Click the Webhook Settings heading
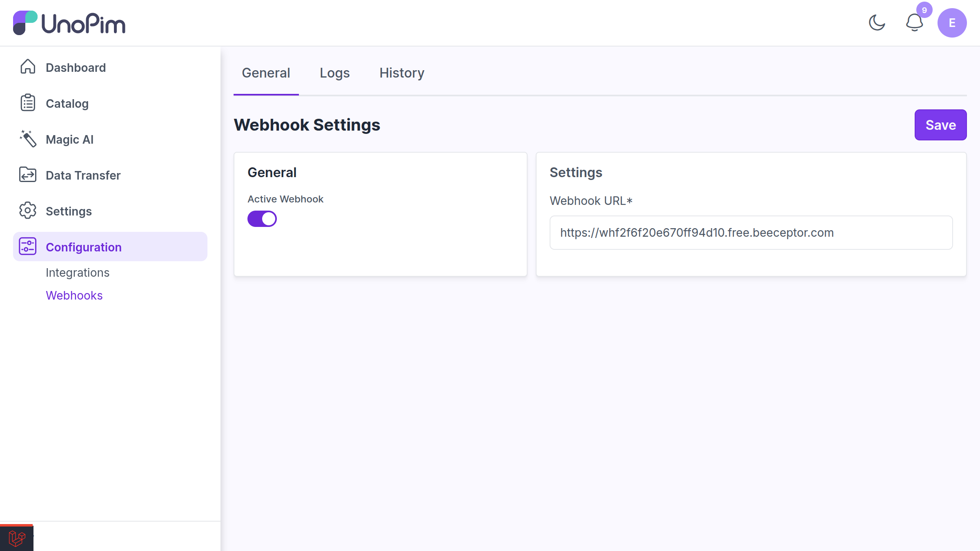This screenshot has width=980, height=551. click(x=307, y=125)
